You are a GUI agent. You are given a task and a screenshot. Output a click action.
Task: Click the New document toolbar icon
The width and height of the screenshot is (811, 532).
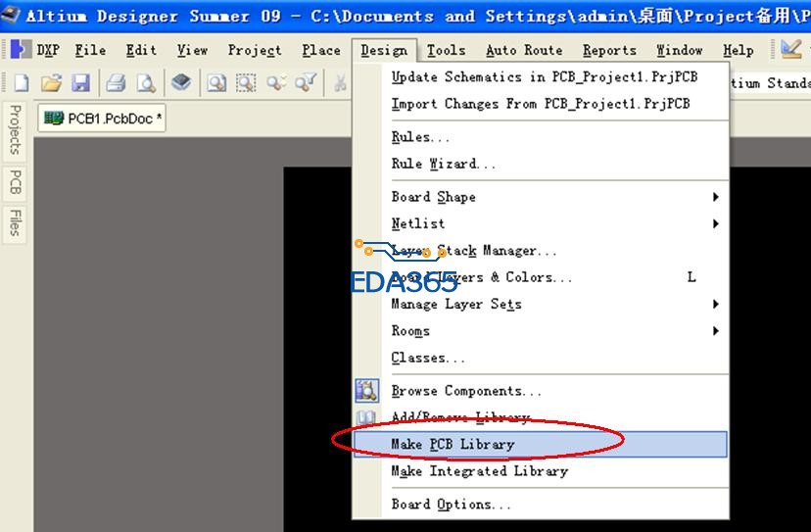click(22, 82)
